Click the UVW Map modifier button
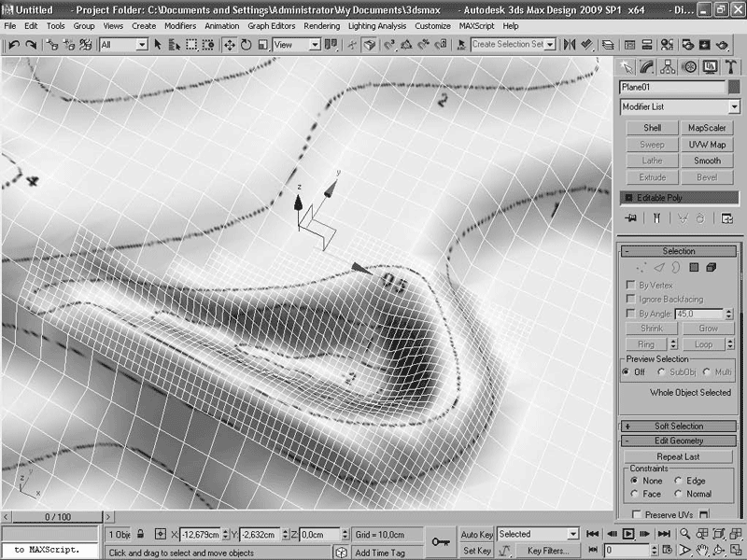Screen dimensions: 747x560 (707, 145)
